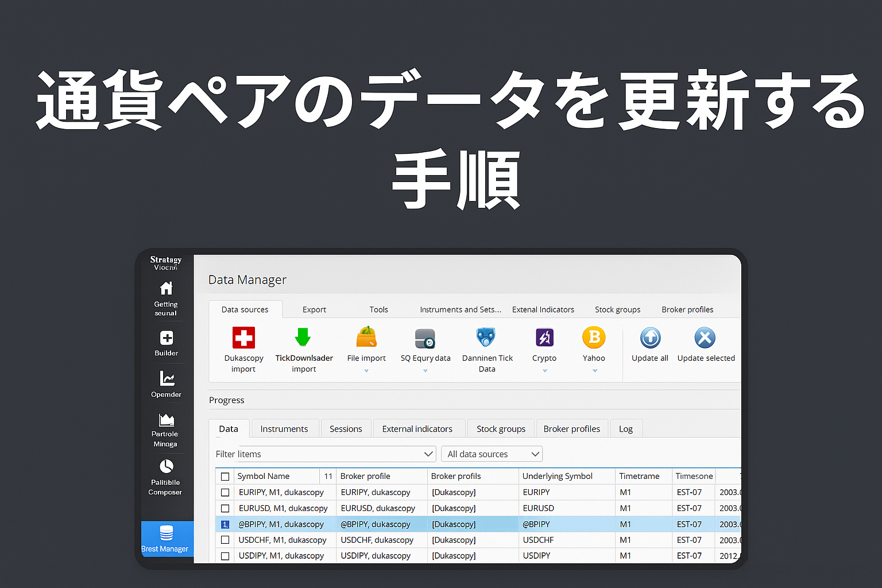This screenshot has width=882, height=588.
Task: Click the Yahoo data source icon
Action: pyautogui.click(x=594, y=337)
